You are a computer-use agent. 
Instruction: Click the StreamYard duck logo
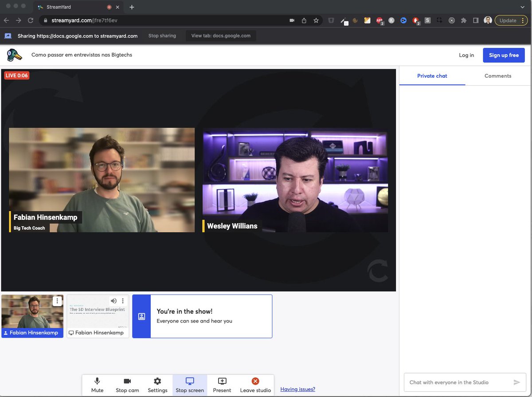pos(14,55)
